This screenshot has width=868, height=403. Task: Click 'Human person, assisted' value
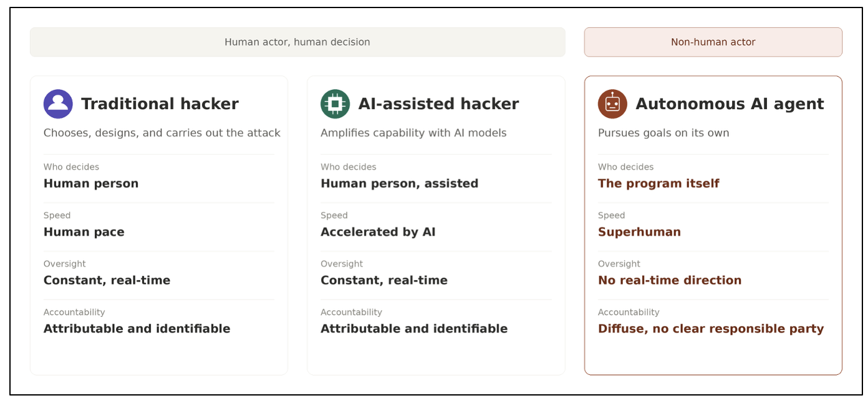pos(399,183)
